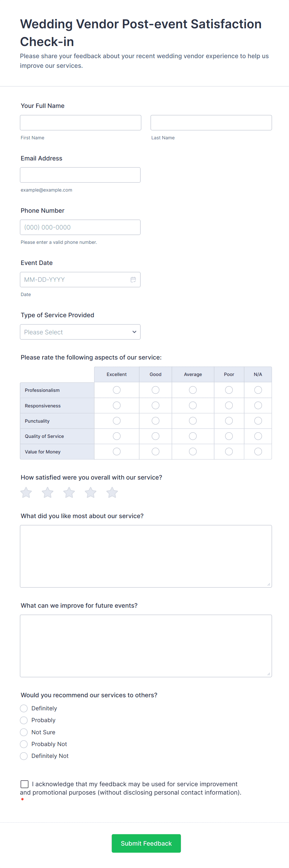Choose the Probably Not recommendation option
The height and width of the screenshot is (868, 289).
24,744
